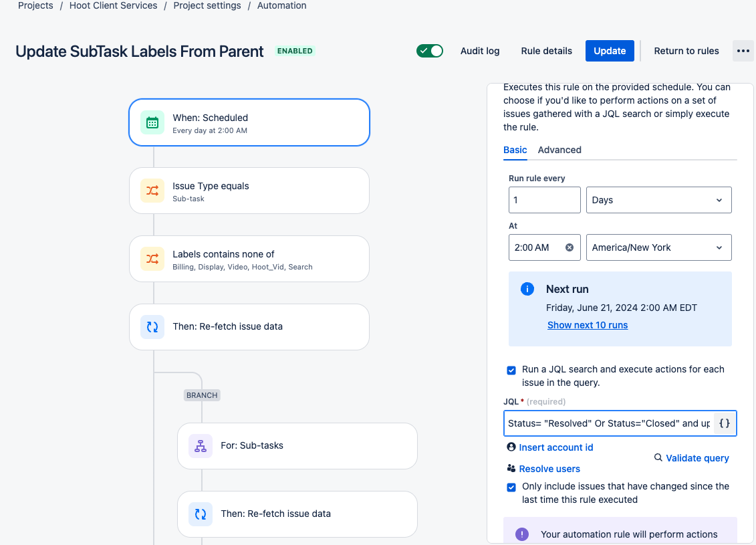This screenshot has width=756, height=545.
Task: Click the refresh icon on first Re-fetch issue data
Action: pos(152,327)
